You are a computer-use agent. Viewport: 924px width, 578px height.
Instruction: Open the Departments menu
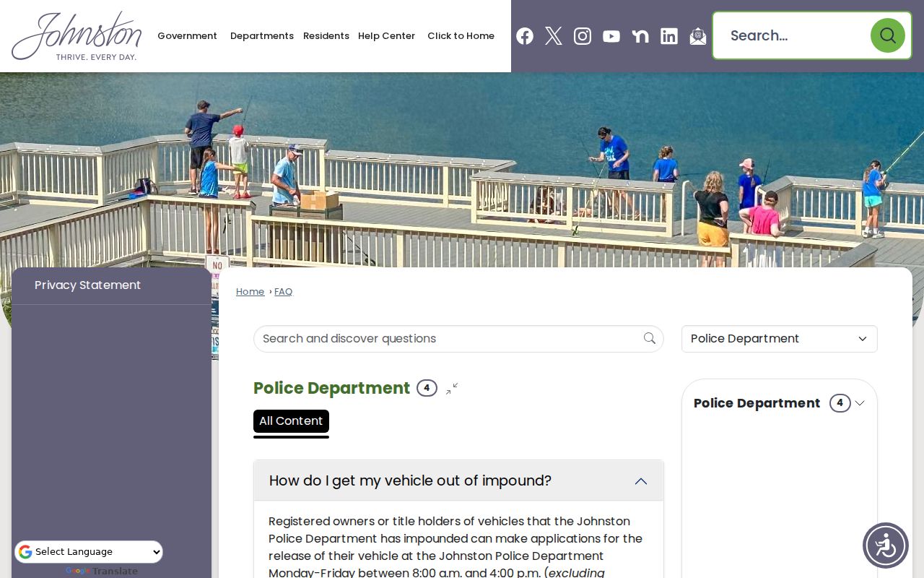tap(262, 36)
